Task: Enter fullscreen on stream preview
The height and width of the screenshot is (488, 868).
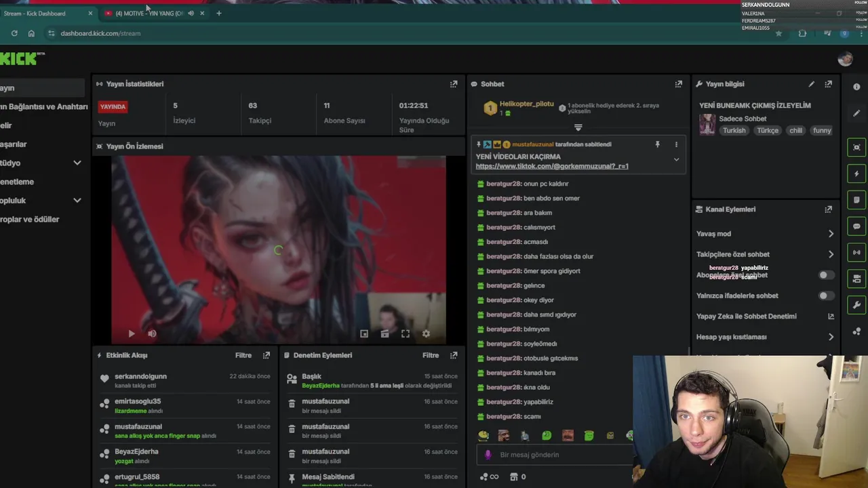Action: 405,333
